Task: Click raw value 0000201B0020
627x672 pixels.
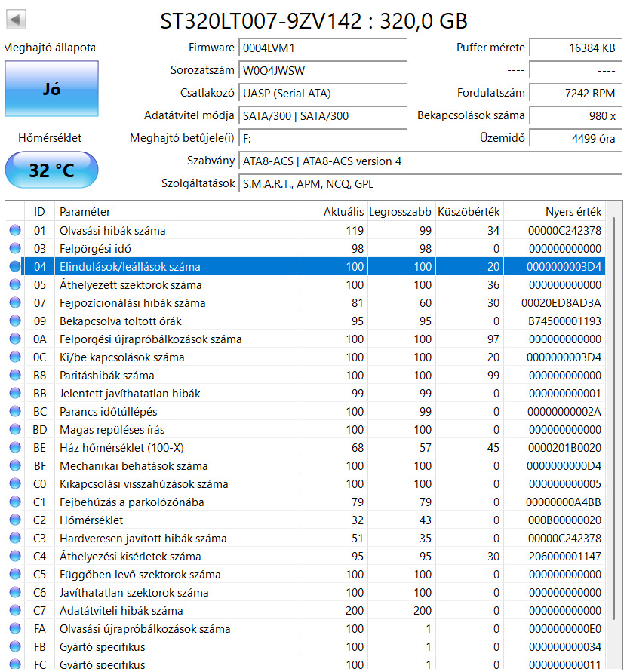Action: pos(564,448)
